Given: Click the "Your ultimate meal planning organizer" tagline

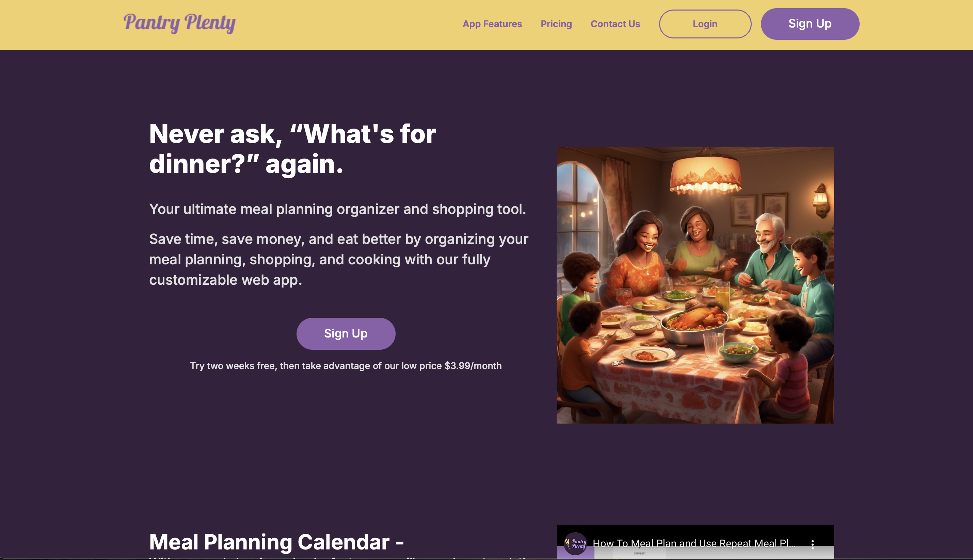Looking at the screenshot, I should click(337, 209).
